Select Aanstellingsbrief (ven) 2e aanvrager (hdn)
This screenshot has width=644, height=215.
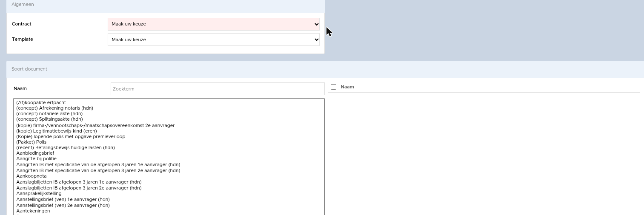coord(169,205)
